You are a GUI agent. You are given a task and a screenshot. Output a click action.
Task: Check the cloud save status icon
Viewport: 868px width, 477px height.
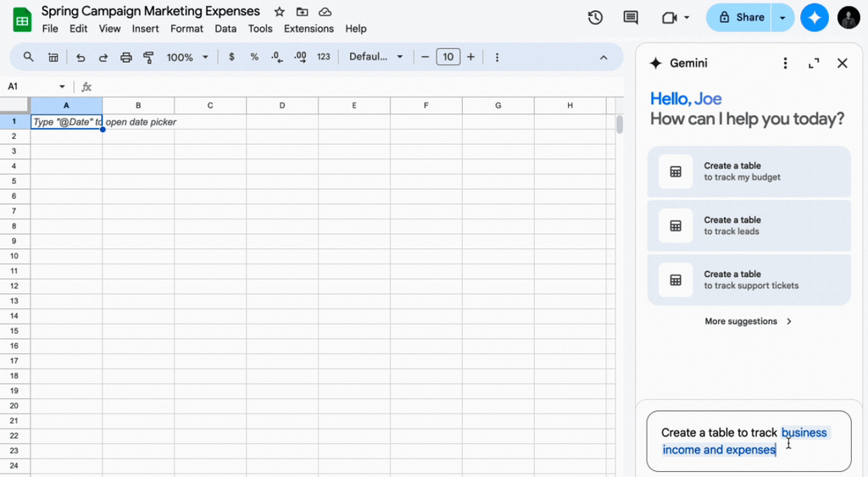pos(325,12)
